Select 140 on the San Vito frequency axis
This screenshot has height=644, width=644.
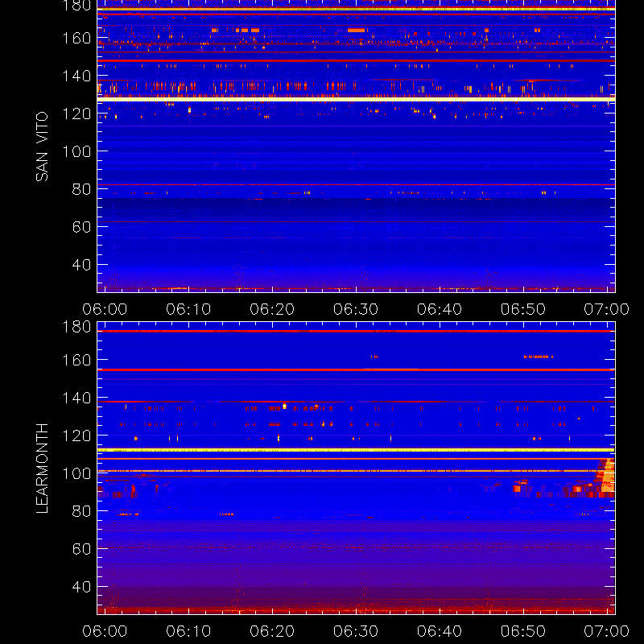tap(76, 76)
